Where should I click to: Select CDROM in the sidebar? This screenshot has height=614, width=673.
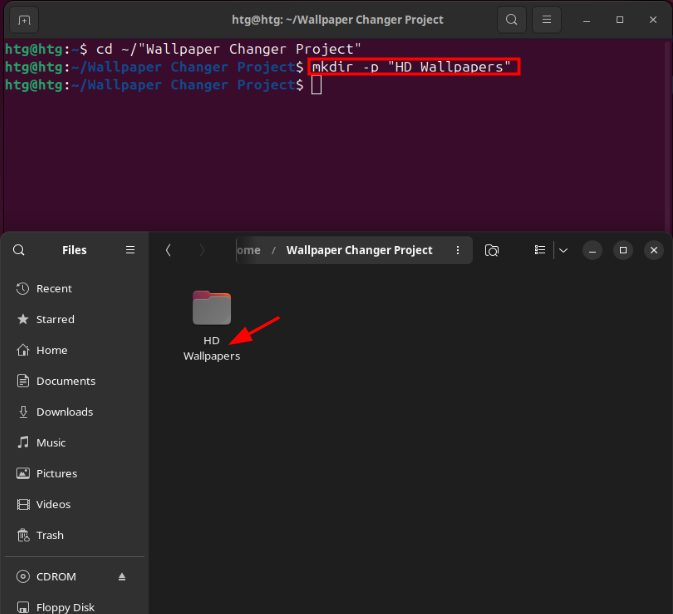75,577
